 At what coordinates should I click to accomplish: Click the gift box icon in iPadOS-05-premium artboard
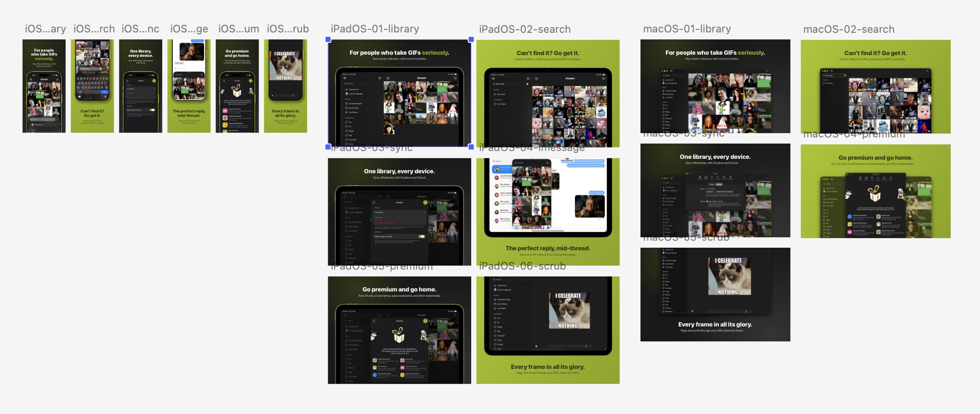pyautogui.click(x=398, y=335)
